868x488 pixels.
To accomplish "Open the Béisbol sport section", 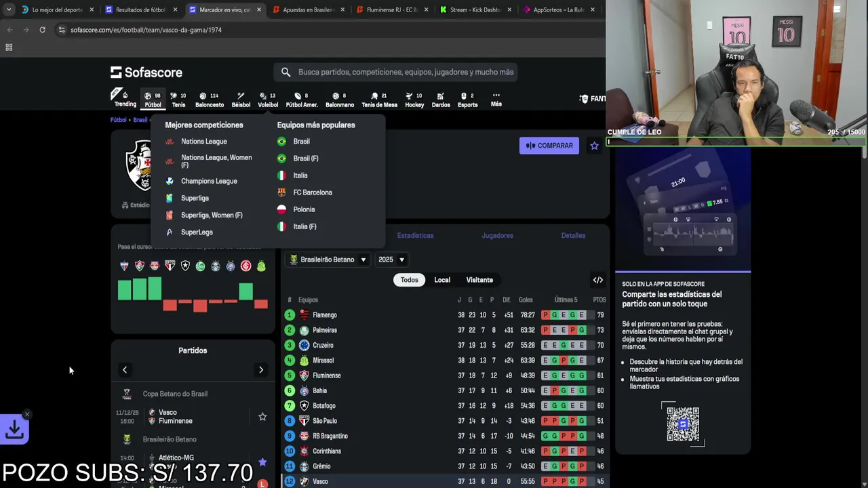I will pyautogui.click(x=241, y=99).
